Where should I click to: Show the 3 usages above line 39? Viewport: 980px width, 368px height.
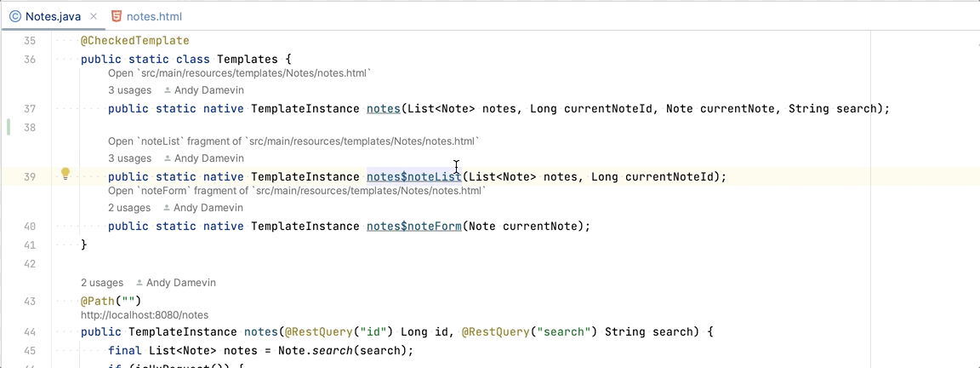(129, 158)
